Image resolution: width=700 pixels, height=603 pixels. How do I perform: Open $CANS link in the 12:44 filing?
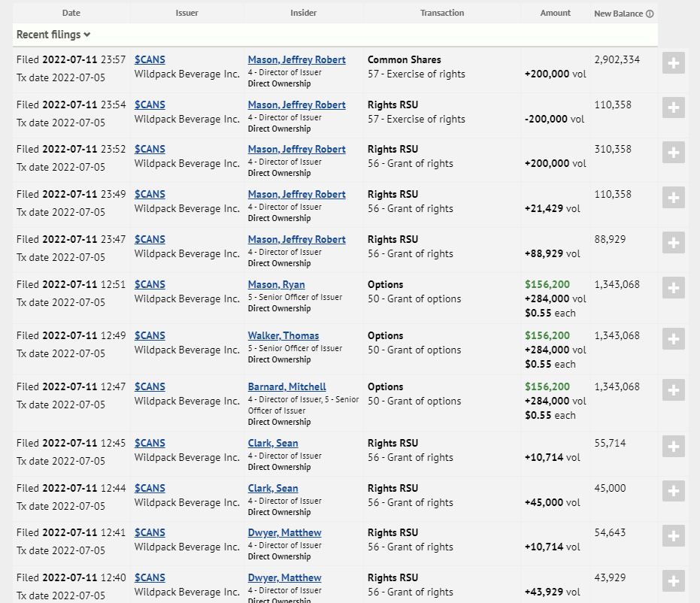pos(150,488)
